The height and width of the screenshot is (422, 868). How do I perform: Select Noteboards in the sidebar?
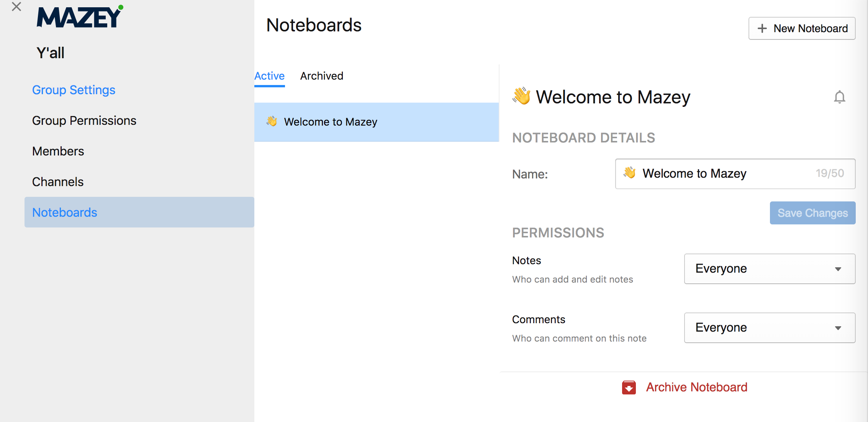tap(139, 212)
